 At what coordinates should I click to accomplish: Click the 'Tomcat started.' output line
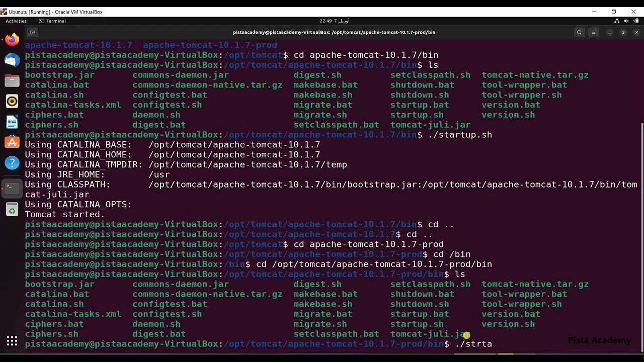tap(65, 214)
